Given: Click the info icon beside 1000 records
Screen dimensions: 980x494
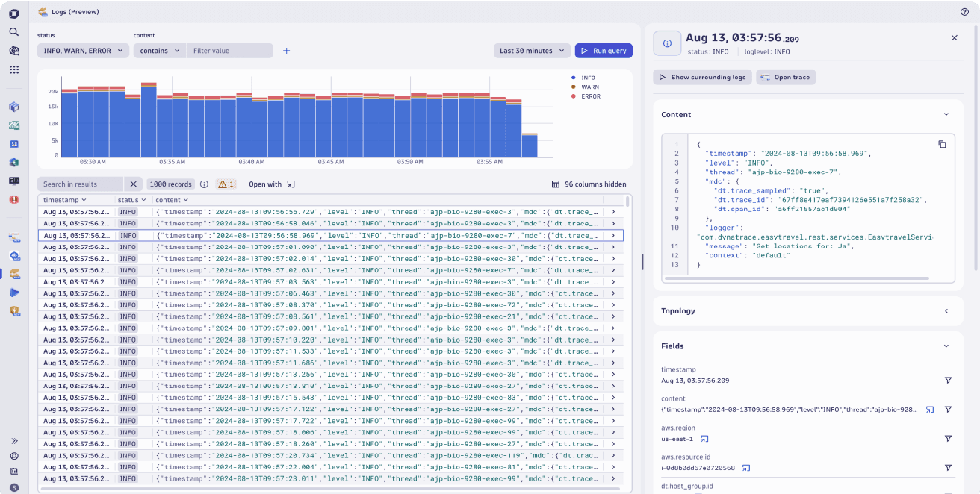Looking at the screenshot, I should pos(204,183).
